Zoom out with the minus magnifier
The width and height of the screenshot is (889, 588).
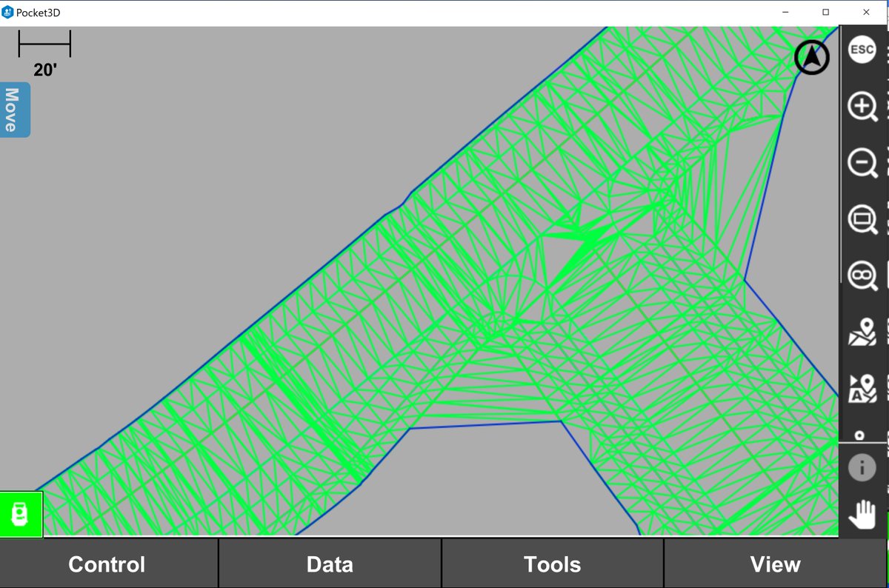click(862, 162)
